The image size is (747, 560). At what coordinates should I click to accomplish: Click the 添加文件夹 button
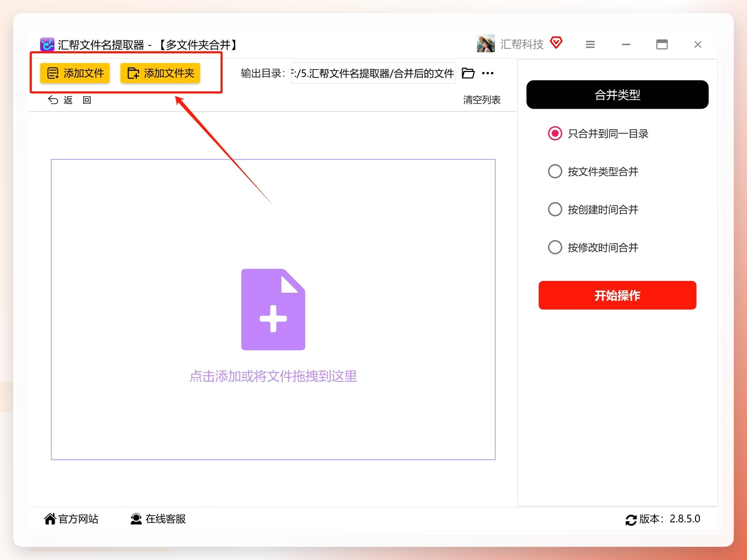point(160,73)
